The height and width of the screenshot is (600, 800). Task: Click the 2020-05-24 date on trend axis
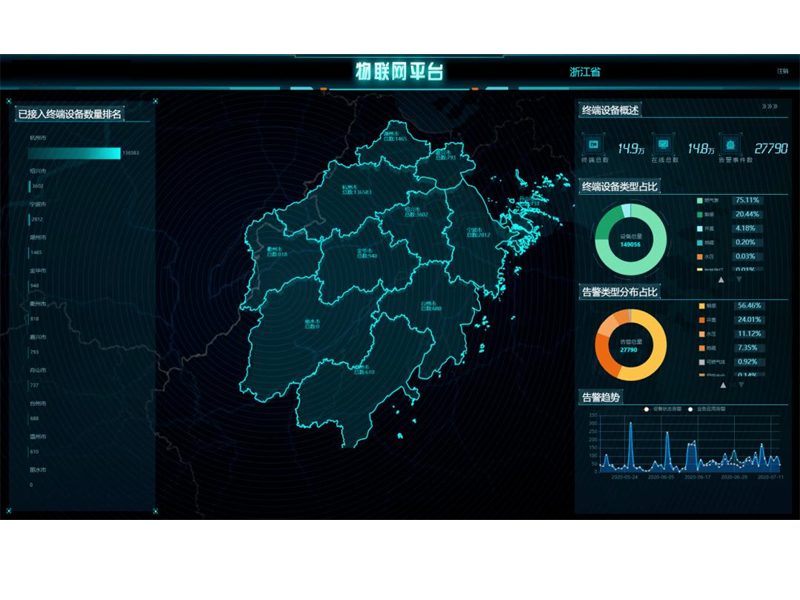[x=624, y=478]
